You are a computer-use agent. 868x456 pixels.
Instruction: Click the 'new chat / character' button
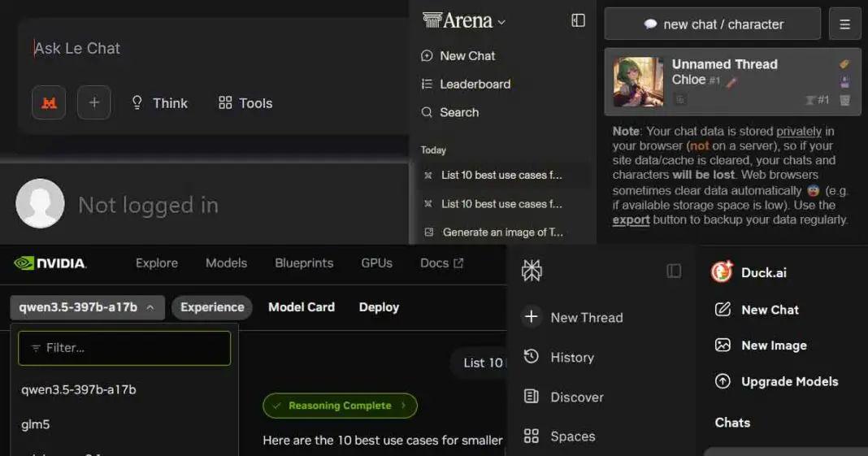click(x=713, y=24)
